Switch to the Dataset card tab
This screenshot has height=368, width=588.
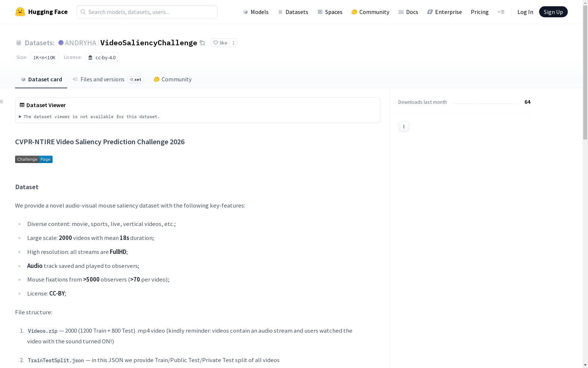click(41, 79)
